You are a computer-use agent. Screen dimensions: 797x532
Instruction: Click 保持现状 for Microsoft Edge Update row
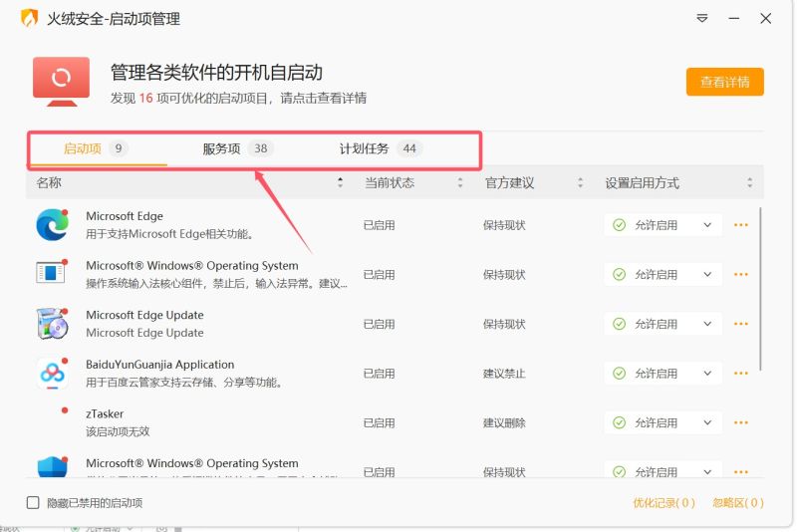504,324
